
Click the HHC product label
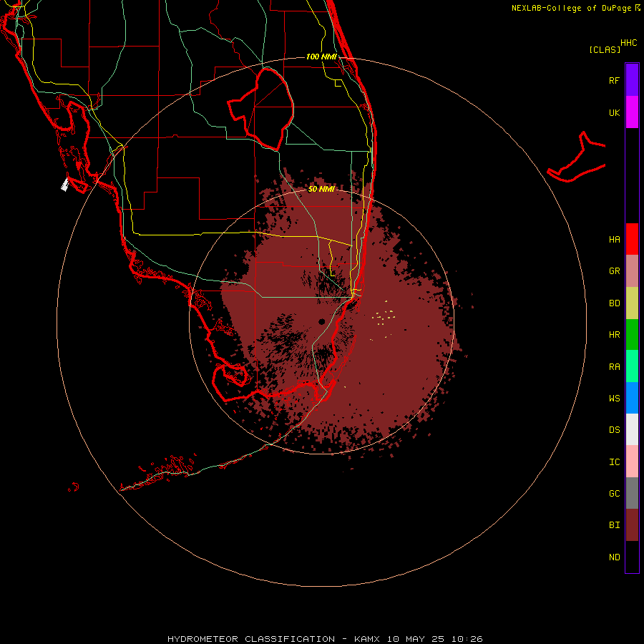[628, 43]
